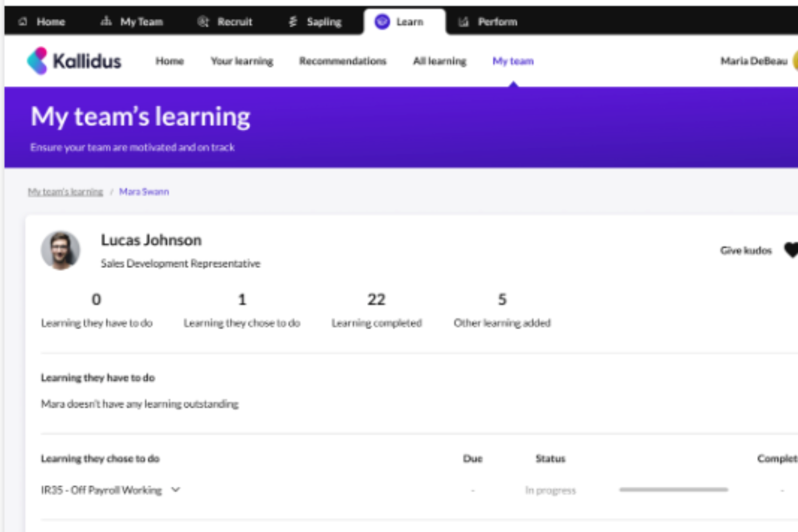Image resolution: width=798 pixels, height=532 pixels.
Task: Click the Due column header
Action: pos(472,459)
